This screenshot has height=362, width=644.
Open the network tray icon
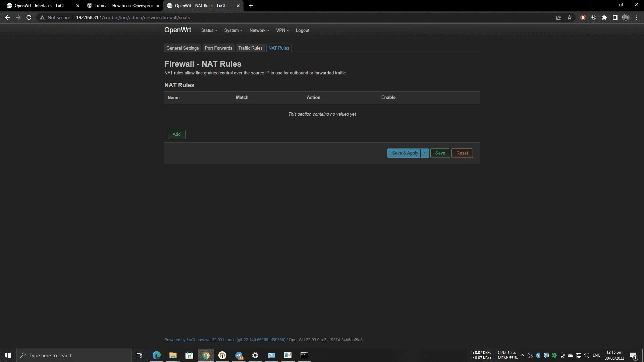point(579,355)
